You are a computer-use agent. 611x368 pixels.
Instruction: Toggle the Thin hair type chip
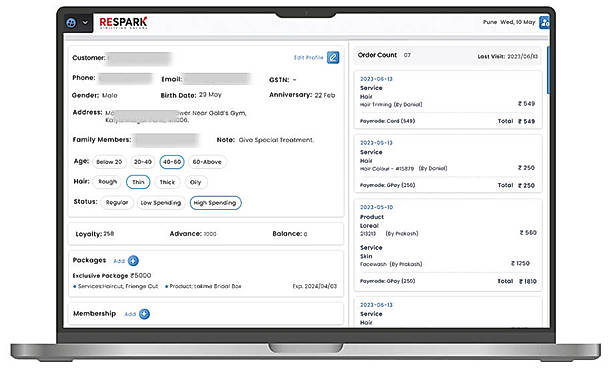(138, 182)
